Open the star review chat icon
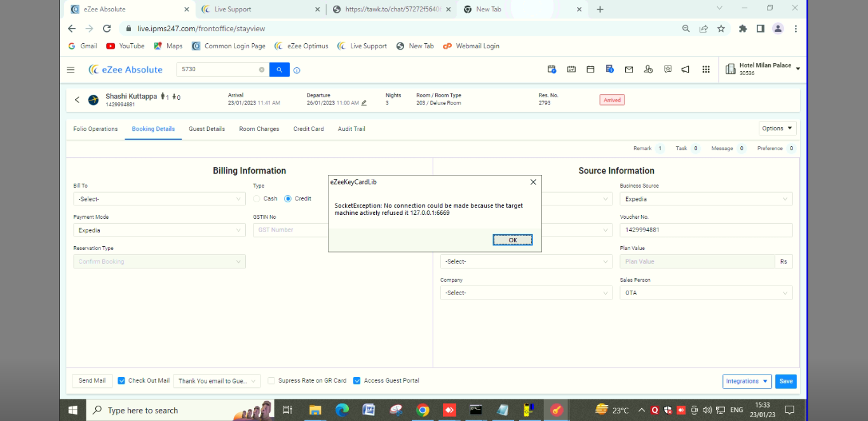868x421 pixels. [x=668, y=69]
